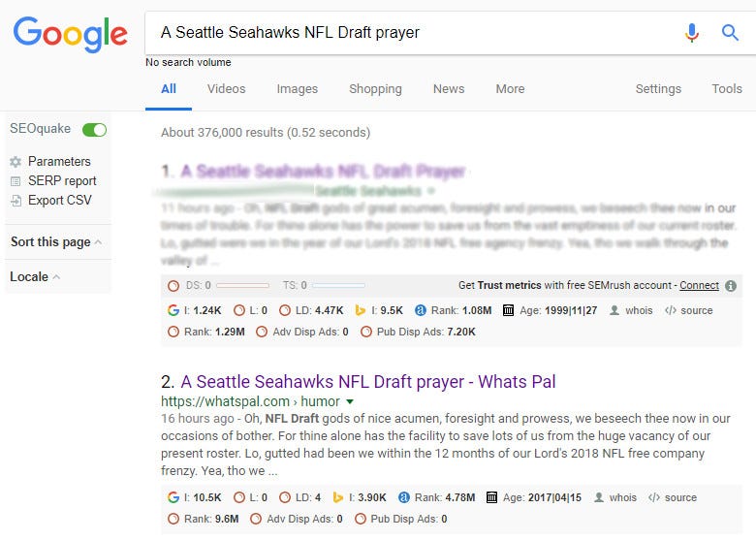Screen dimensions: 756x540
Task: Click the Age 2017|04|15 archive icon
Action: pos(491,497)
